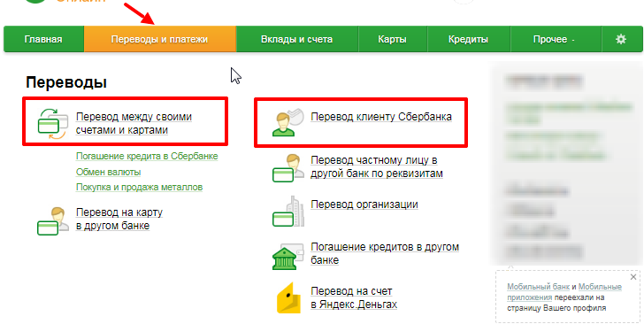The image size is (644, 324).
Task: Click the Sberbank client transfer person icon
Action: coord(287,122)
